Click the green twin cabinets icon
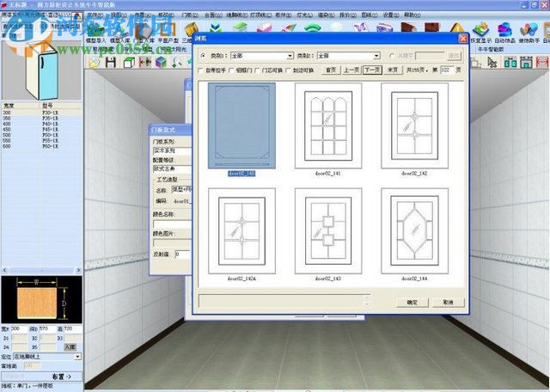 [x=510, y=63]
